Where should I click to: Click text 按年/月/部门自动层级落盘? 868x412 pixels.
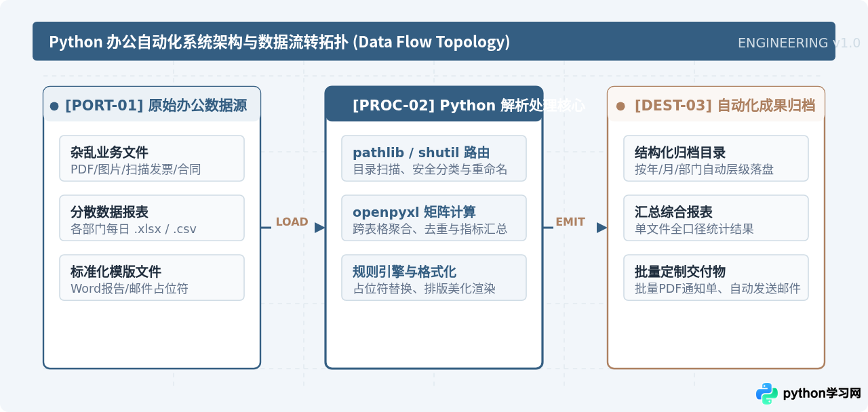coord(704,169)
